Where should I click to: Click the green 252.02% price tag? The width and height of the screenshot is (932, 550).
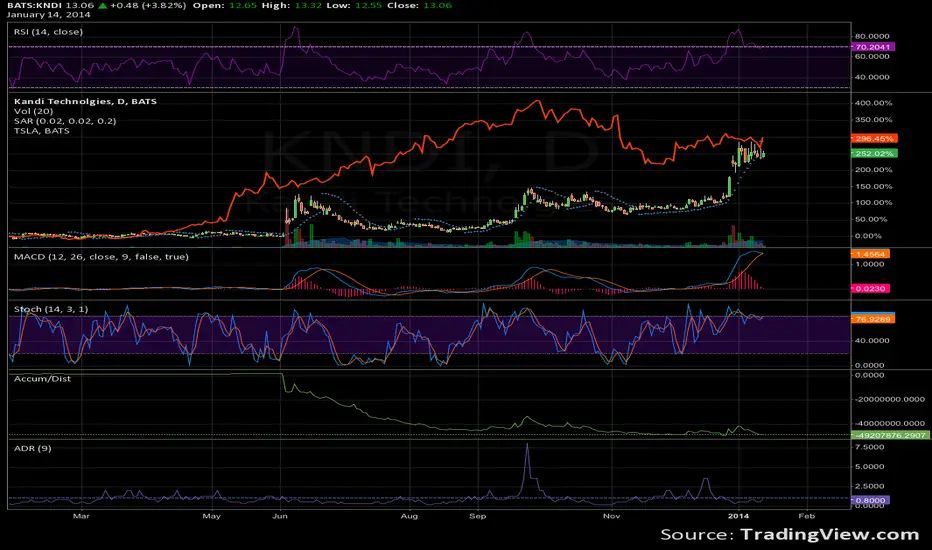[874, 153]
